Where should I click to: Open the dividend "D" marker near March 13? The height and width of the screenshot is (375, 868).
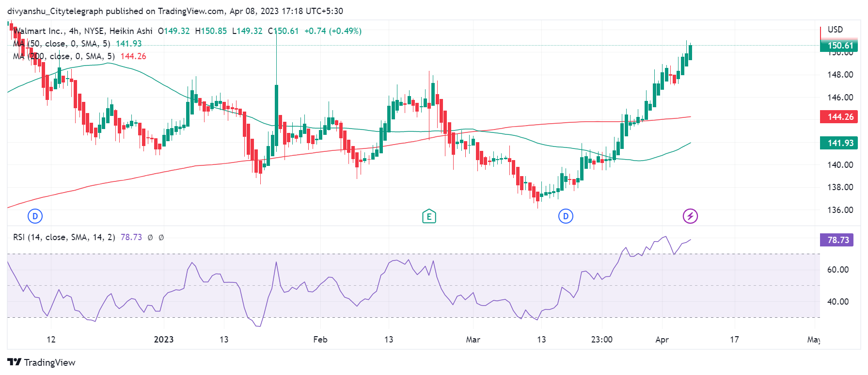(566, 216)
